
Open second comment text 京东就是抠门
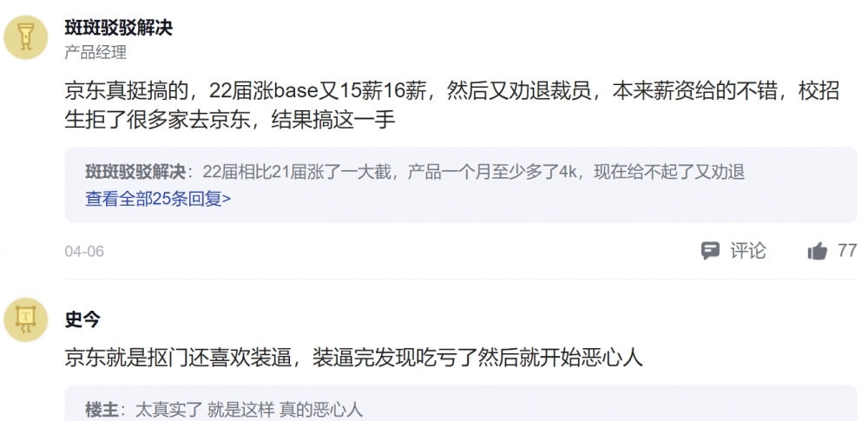coord(354,358)
